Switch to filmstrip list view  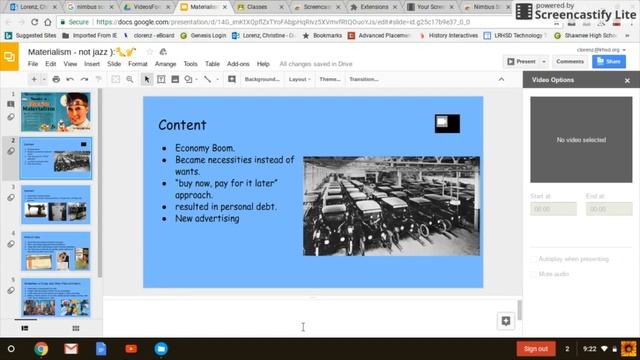point(25,328)
